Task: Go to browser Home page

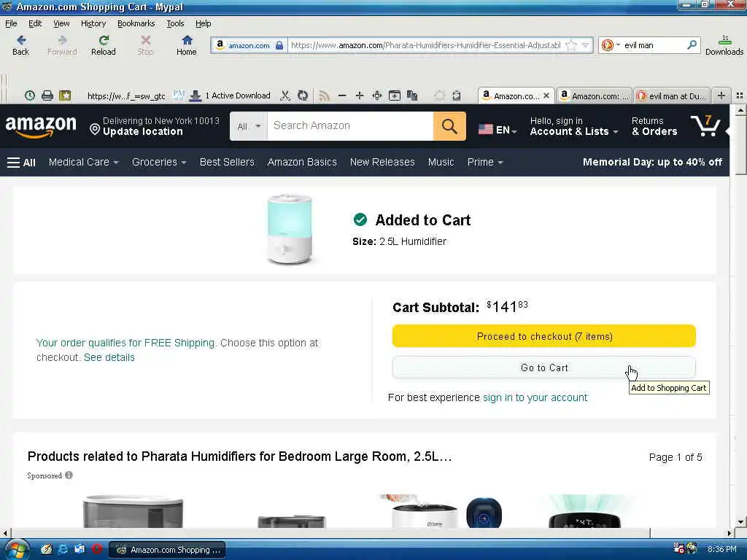Action: (x=186, y=45)
